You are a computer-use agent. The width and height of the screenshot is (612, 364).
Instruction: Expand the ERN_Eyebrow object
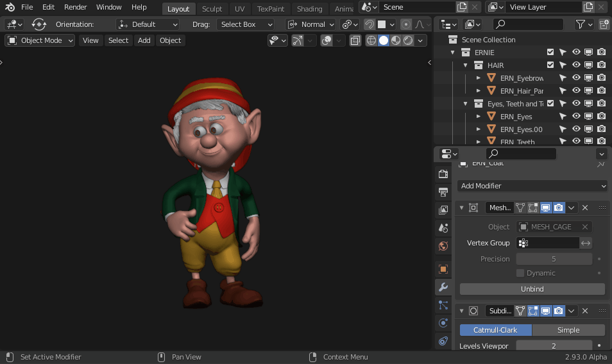click(x=478, y=78)
